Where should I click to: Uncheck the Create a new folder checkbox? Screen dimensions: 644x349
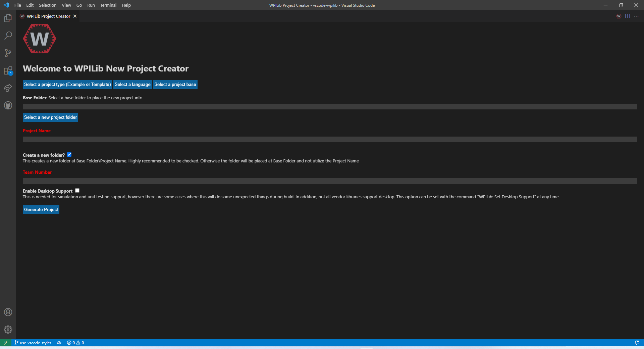pos(69,155)
